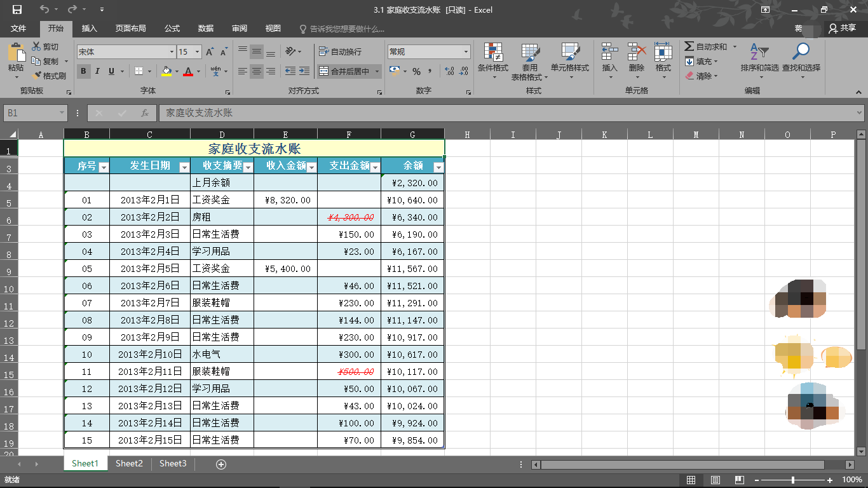Open the 文件 (File) tab
Screen dimensions: 868x488
point(18,29)
